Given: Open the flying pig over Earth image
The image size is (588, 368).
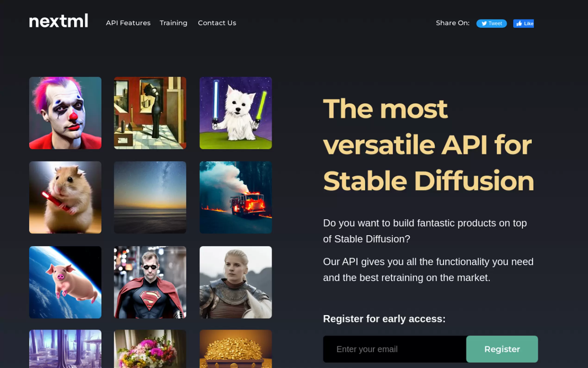Looking at the screenshot, I should 65,282.
